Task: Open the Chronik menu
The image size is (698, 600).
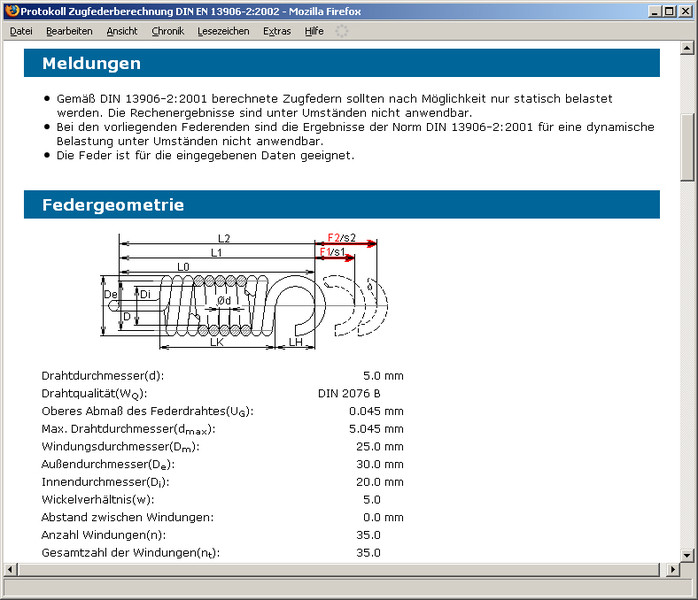Action: click(168, 31)
